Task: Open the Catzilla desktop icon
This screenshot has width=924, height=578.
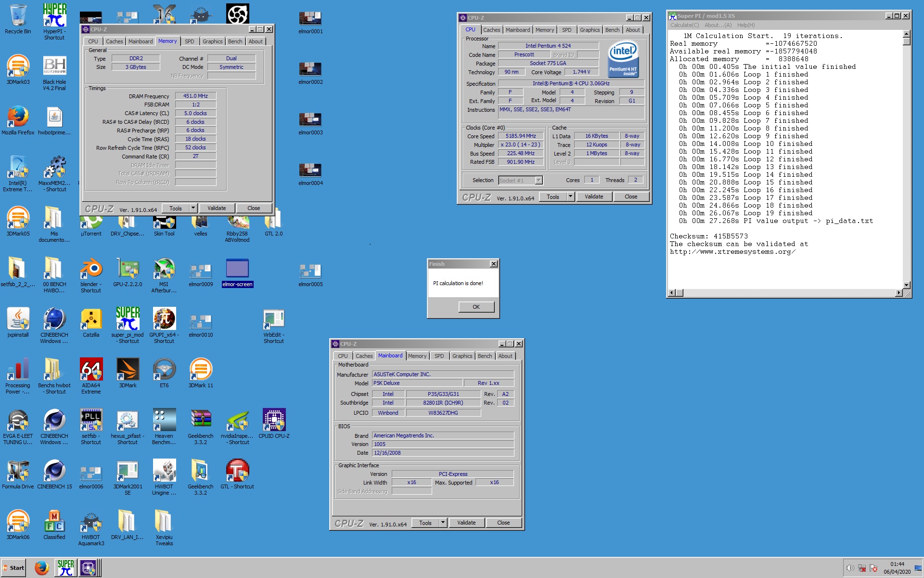Action: (x=91, y=323)
